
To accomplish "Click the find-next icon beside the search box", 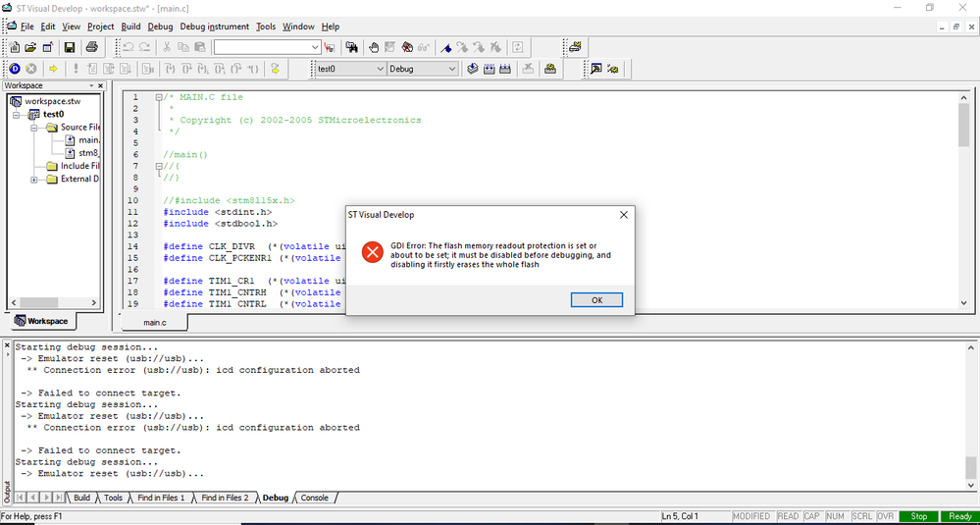I will pos(330,47).
